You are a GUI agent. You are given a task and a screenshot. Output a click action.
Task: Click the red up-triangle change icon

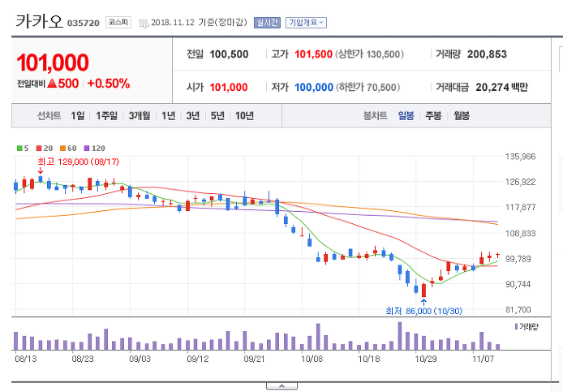coord(52,84)
